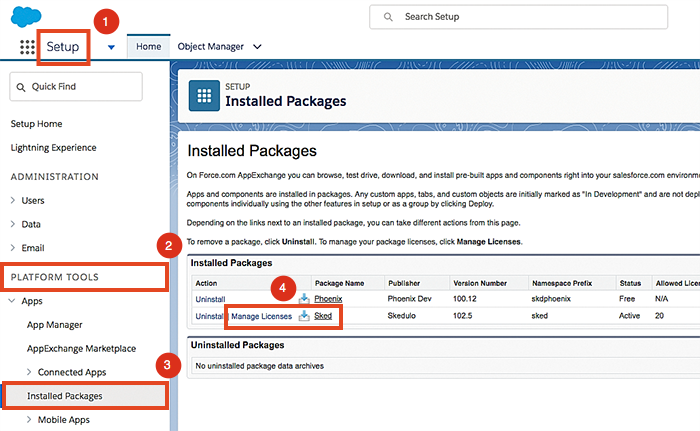
Task: Open AppExchange Marketplace
Action: (81, 348)
